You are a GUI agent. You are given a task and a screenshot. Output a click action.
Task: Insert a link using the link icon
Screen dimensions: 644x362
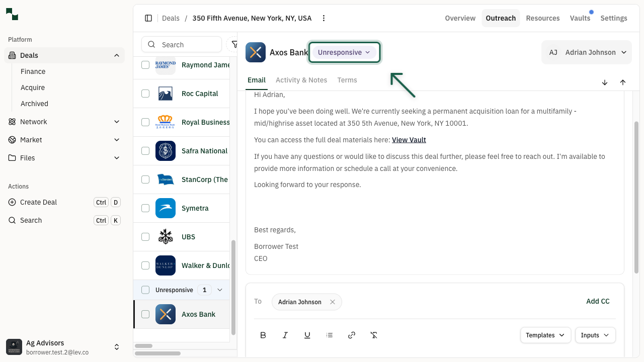(x=352, y=335)
